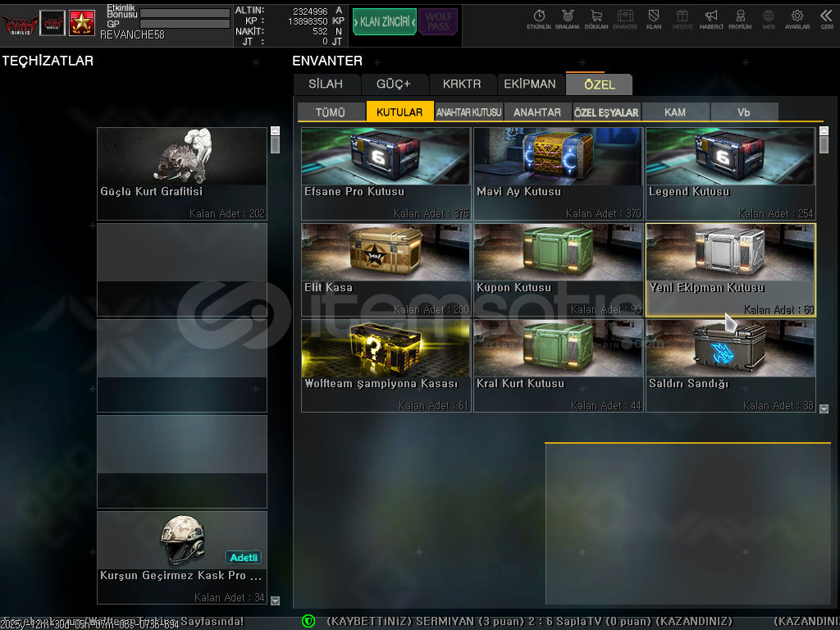Click the Wolfteam Diriliş logo icon
The height and width of the screenshot is (630, 840).
point(20,24)
